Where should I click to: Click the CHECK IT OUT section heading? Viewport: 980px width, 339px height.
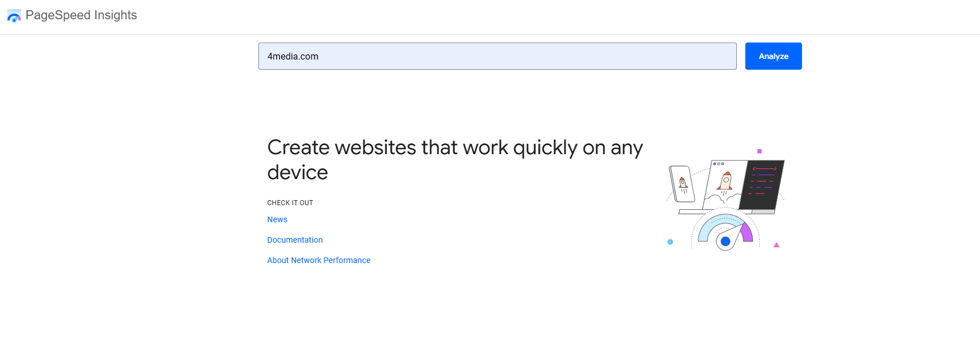(x=290, y=202)
